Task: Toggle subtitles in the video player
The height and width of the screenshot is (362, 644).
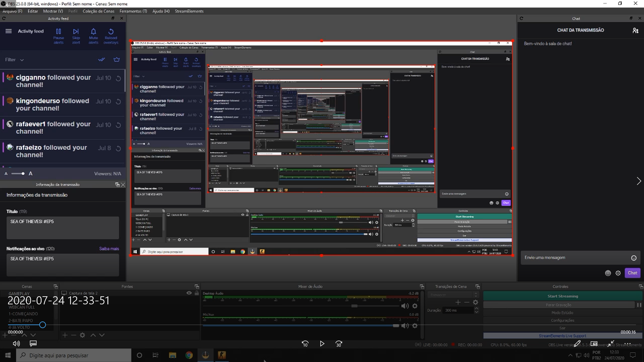Action: [x=33, y=344]
